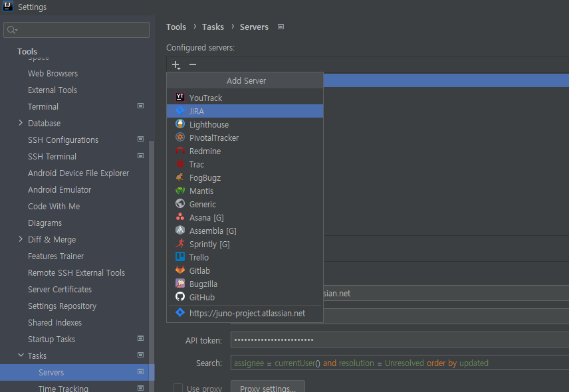Click the juno-project JIRA diamond icon
The width and height of the screenshot is (569, 392).
pos(180,312)
